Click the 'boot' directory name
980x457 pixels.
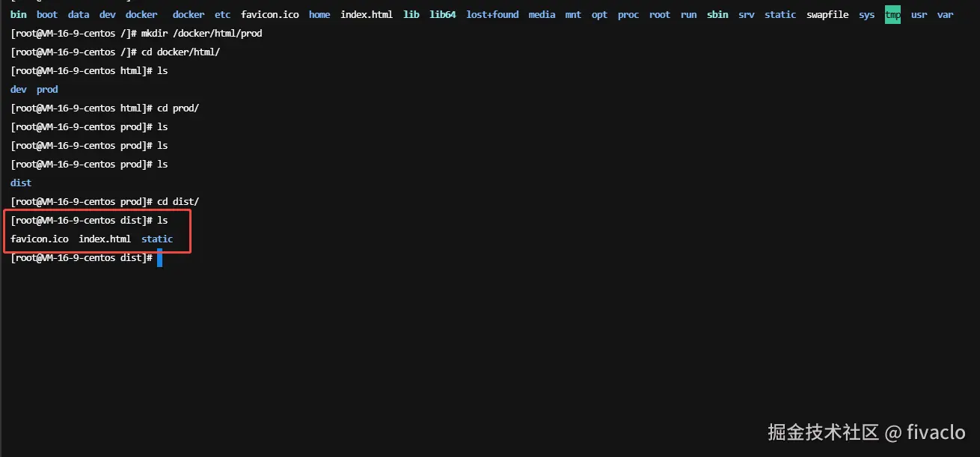click(47, 15)
